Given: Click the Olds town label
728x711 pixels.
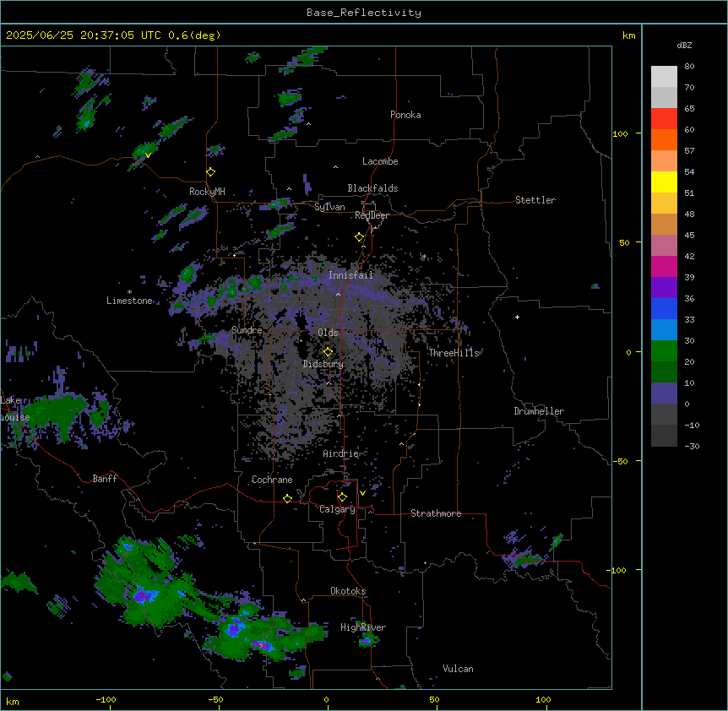Looking at the screenshot, I should click(x=328, y=333).
